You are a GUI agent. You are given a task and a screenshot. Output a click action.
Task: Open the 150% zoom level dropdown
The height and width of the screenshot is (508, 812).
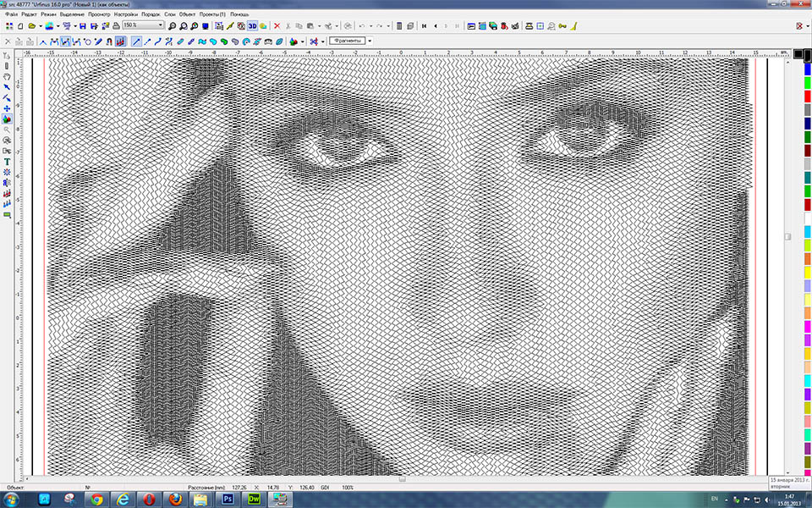click(160, 26)
